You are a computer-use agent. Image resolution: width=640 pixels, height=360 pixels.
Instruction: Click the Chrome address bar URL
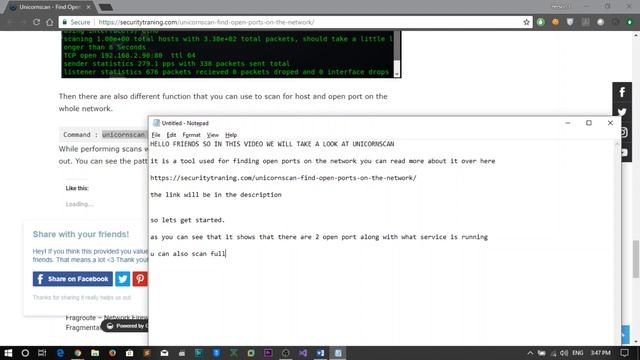(x=206, y=22)
